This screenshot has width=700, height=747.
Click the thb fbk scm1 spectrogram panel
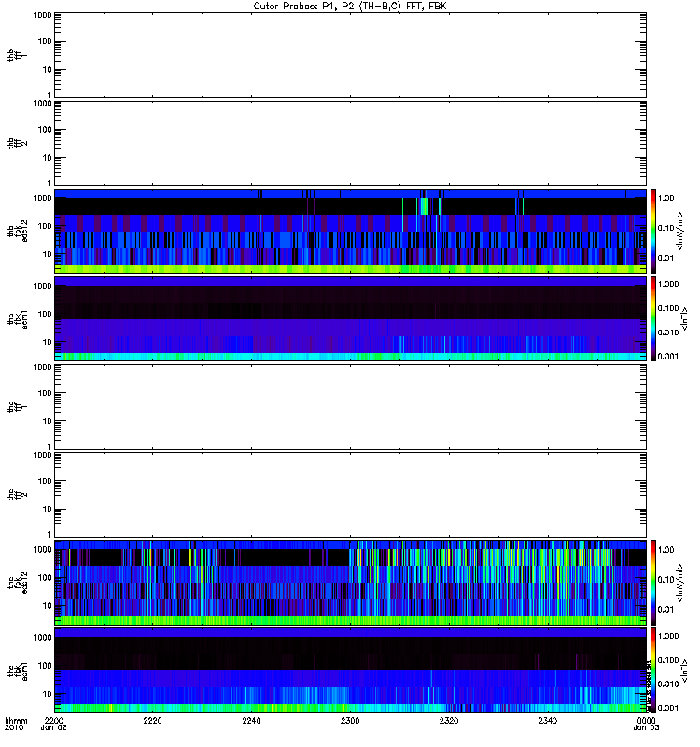[350, 318]
